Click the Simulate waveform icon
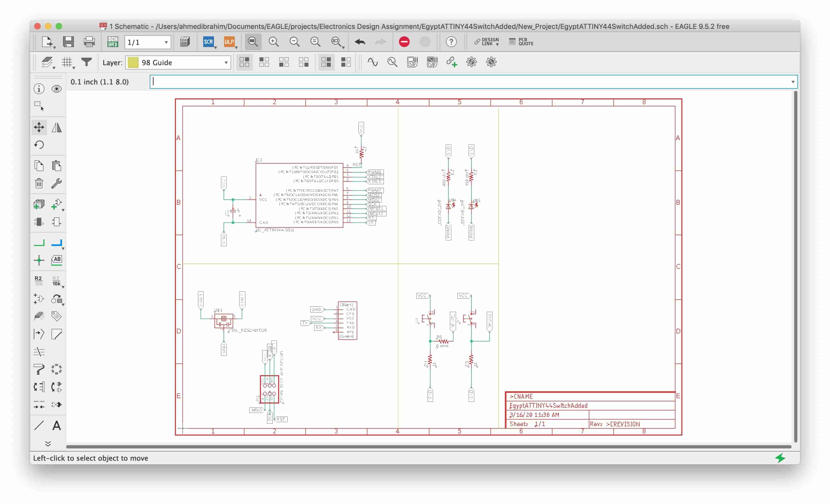The width and height of the screenshot is (830, 504). pos(372,62)
